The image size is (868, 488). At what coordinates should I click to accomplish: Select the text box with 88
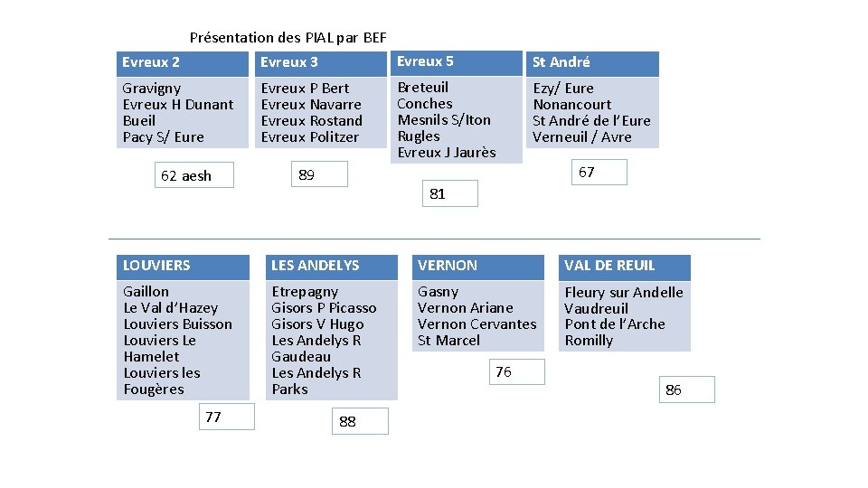[x=361, y=421]
